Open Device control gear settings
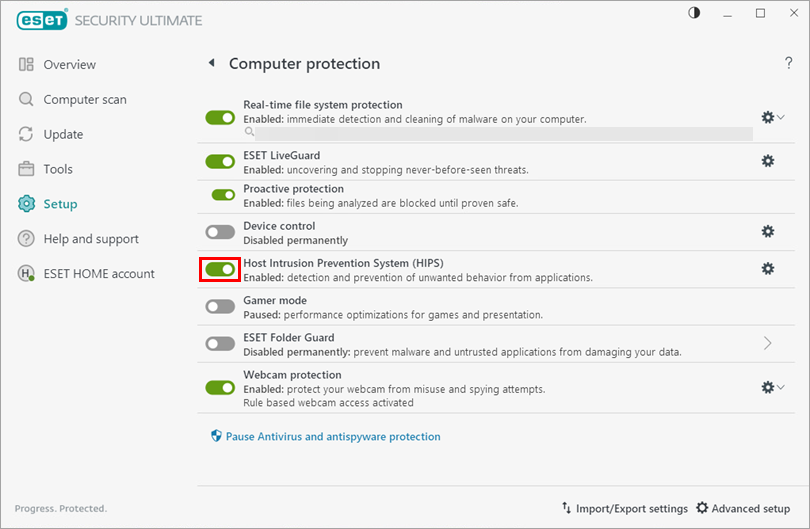 coord(768,231)
